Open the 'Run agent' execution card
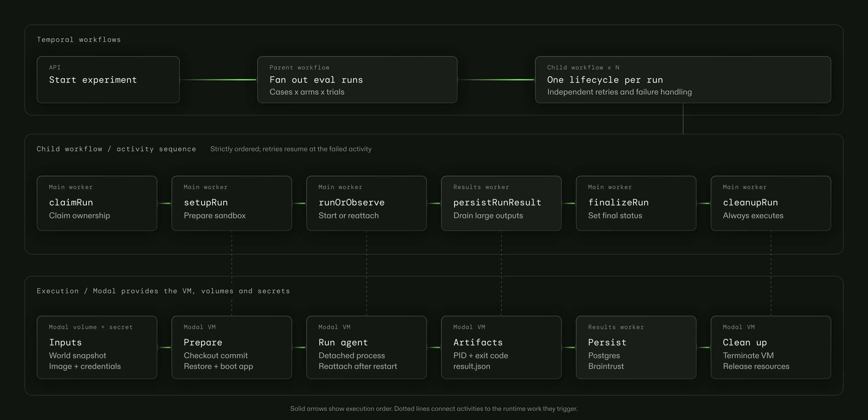This screenshot has width=868, height=420. click(367, 347)
